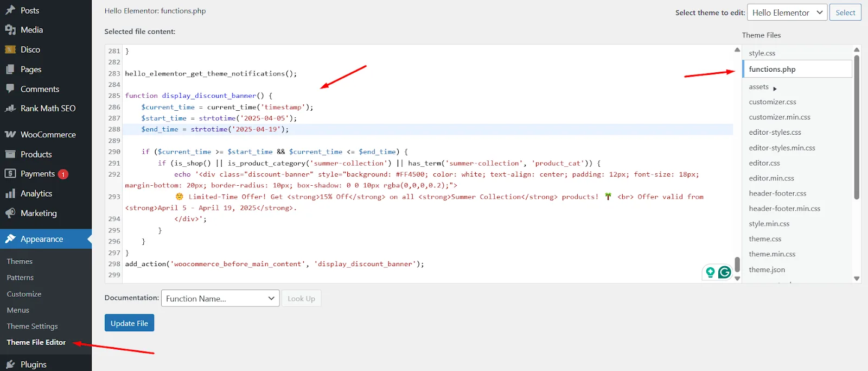
Task: Open style.min.css file
Action: click(x=769, y=224)
